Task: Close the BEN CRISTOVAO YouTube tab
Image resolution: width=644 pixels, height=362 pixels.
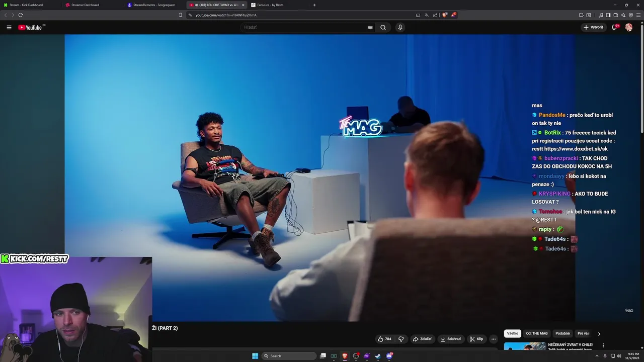Action: coord(243,5)
